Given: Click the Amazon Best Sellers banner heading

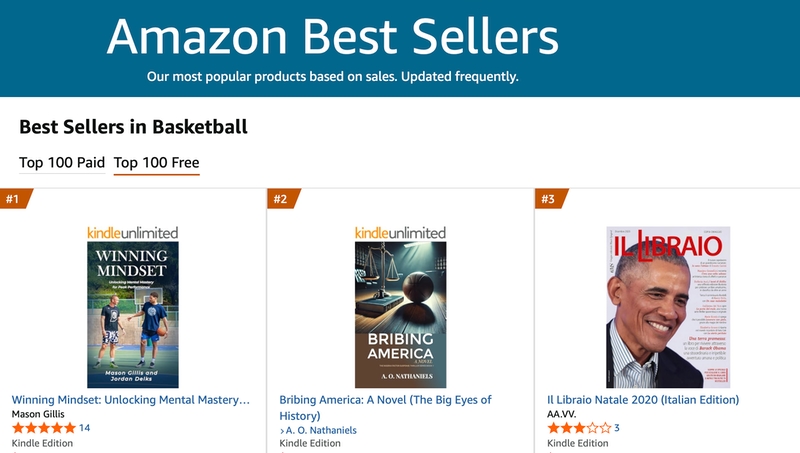Looking at the screenshot, I should click(332, 38).
